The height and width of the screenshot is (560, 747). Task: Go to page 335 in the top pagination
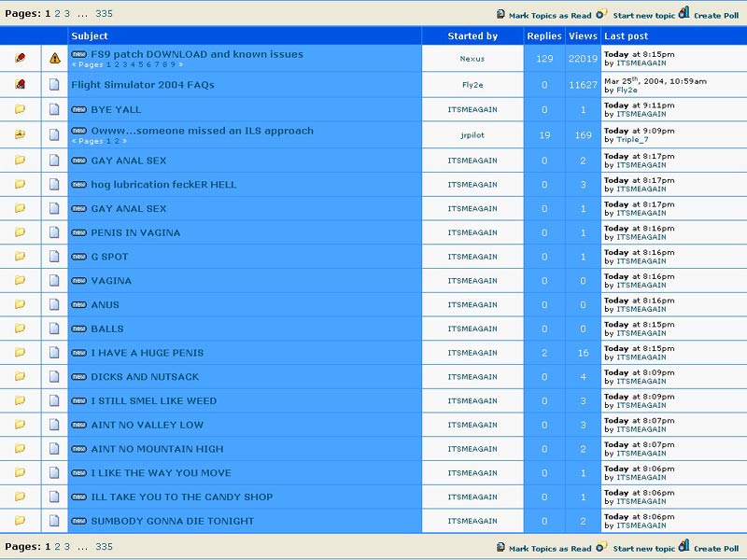(104, 14)
